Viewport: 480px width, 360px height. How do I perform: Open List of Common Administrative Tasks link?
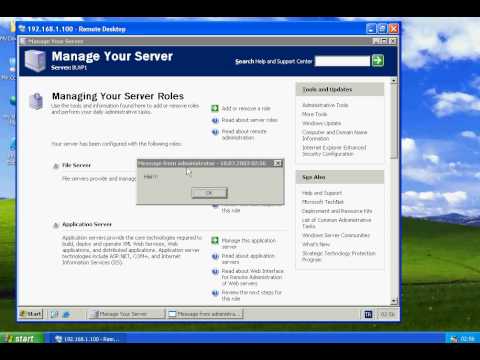[336, 223]
